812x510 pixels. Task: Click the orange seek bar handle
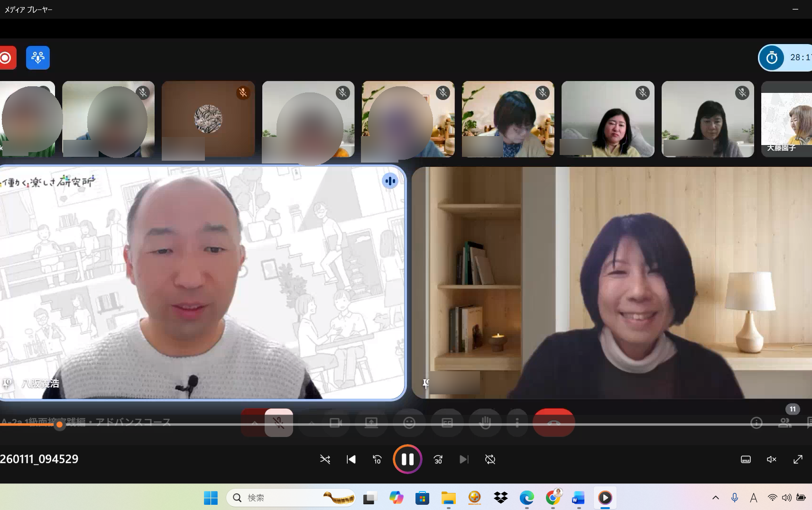(x=59, y=425)
